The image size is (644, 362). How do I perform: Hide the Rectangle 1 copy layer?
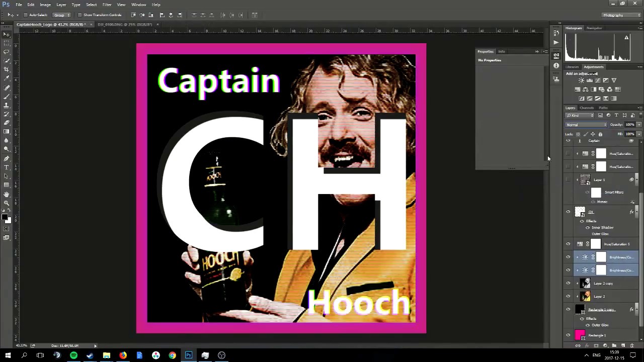[x=569, y=309]
